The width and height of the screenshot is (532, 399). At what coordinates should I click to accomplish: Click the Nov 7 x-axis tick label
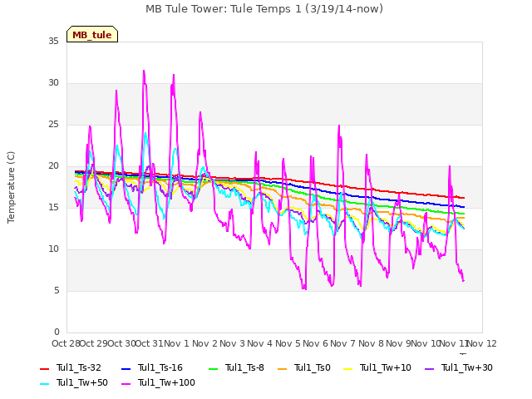coord(343,343)
